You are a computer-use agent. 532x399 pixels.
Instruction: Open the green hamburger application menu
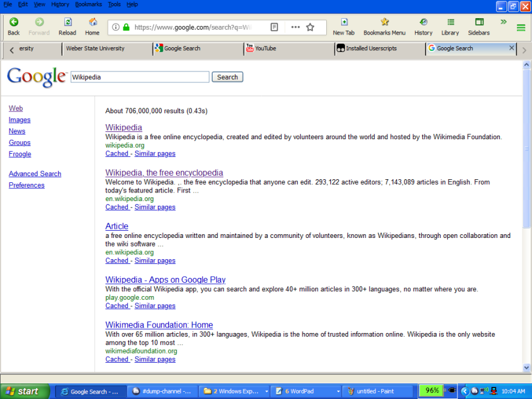pyautogui.click(x=521, y=27)
